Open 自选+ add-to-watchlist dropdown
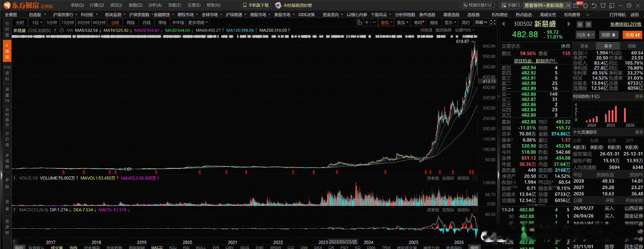Image resolution: width=644 pixels, height=249 pixels. coord(585,35)
